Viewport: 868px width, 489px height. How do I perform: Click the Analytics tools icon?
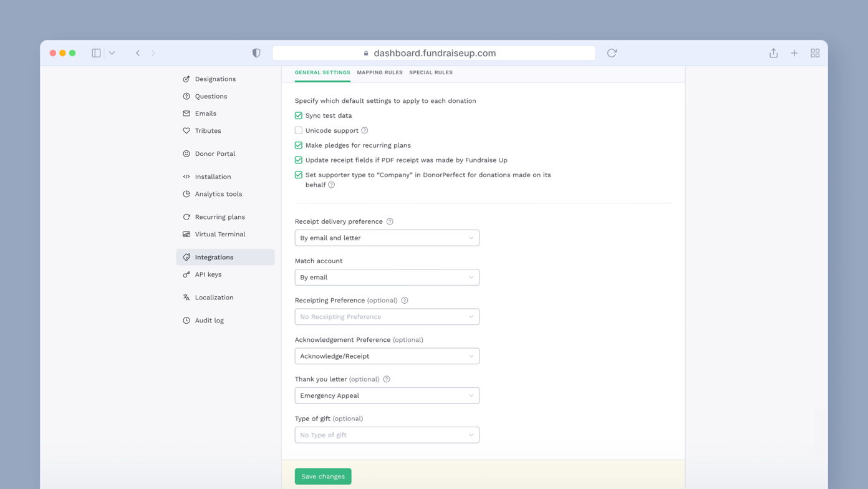186,194
